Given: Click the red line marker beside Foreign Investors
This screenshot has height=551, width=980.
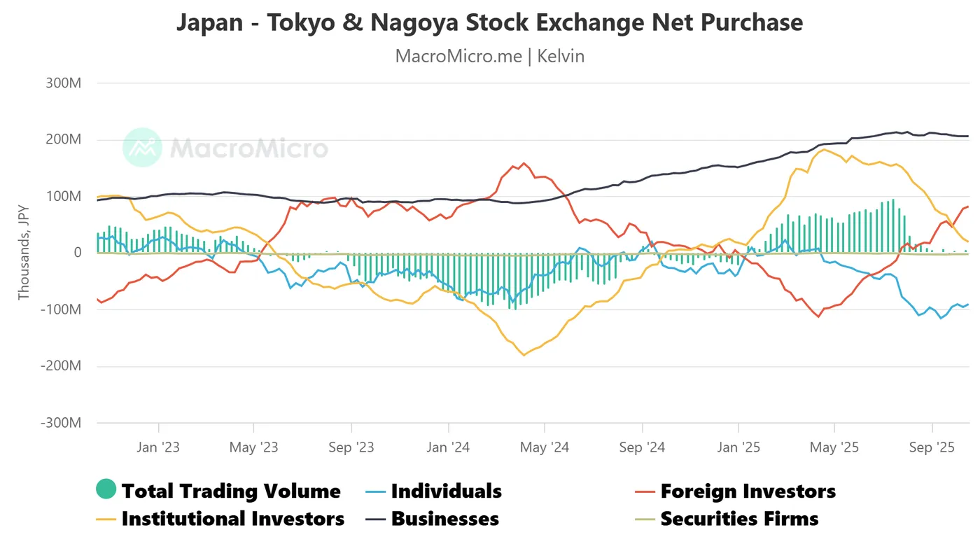Looking at the screenshot, I should point(645,491).
